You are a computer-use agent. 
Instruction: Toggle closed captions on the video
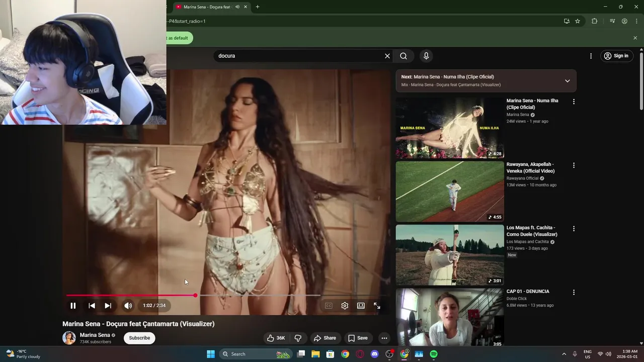329,306
